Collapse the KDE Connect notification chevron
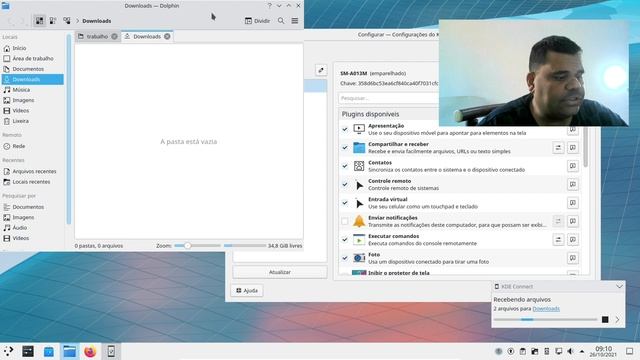Viewport: 640px width, 360px height. tap(619, 287)
